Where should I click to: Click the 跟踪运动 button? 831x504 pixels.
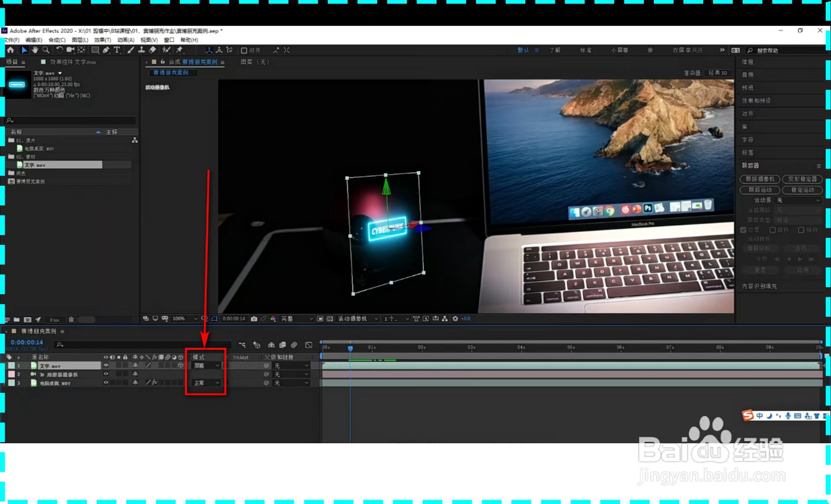tap(760, 190)
